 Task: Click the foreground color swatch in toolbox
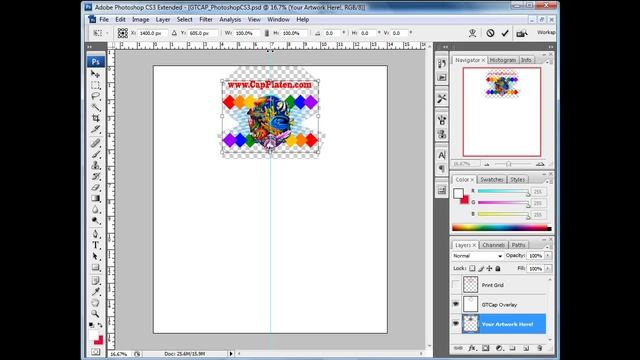[x=94, y=336]
